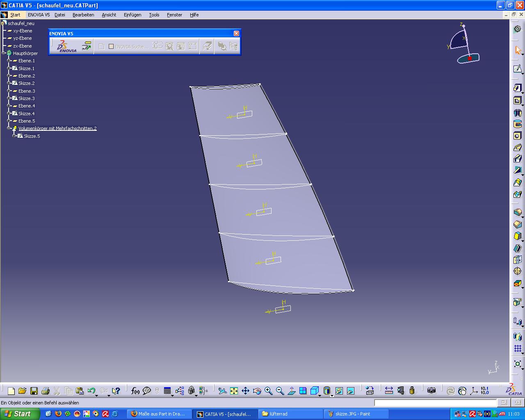
Task: Activate the Rotate view tool
Action: pyautogui.click(x=257, y=391)
